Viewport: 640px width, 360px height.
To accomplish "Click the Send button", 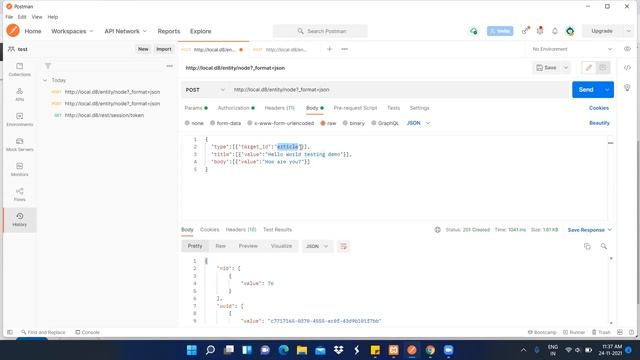I will 586,90.
